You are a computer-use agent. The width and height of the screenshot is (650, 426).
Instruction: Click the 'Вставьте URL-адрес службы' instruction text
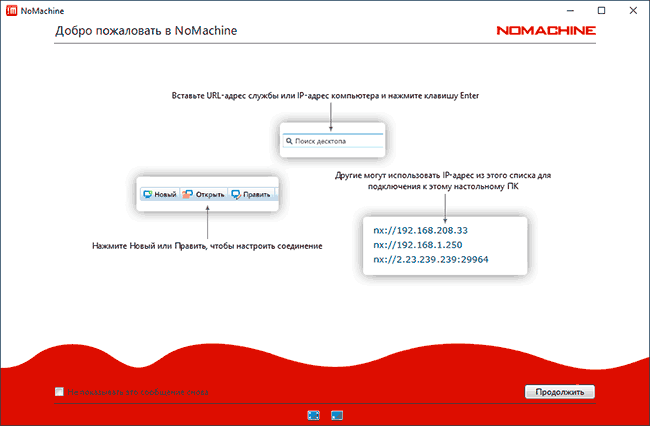325,96
